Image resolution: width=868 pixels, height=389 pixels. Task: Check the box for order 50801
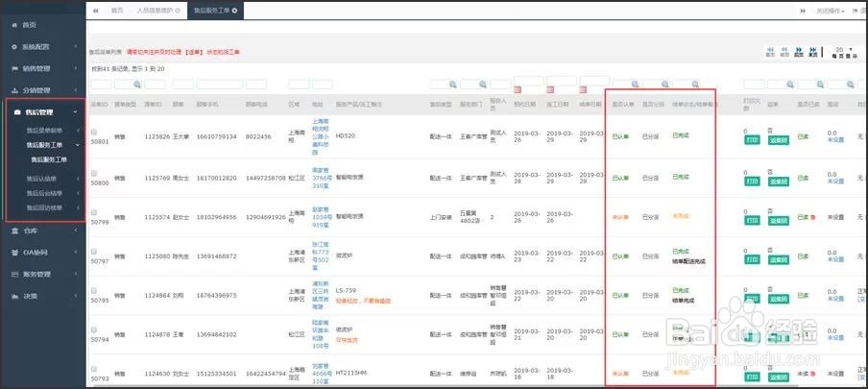[94, 132]
